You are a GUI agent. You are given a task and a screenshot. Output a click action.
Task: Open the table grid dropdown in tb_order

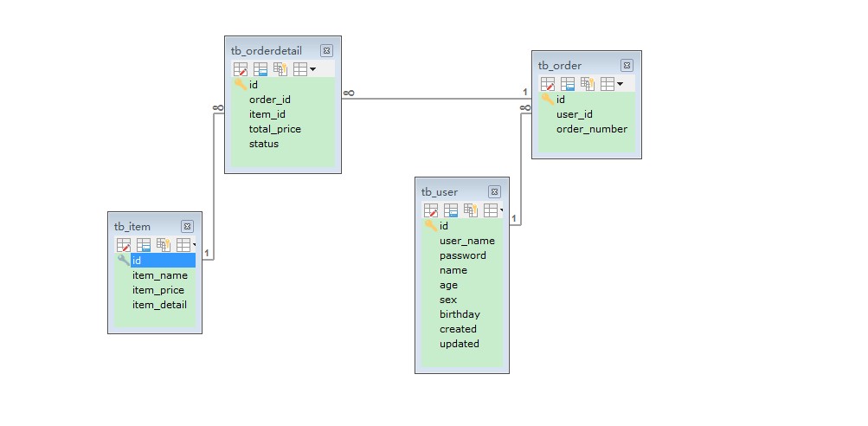pyautogui.click(x=612, y=84)
